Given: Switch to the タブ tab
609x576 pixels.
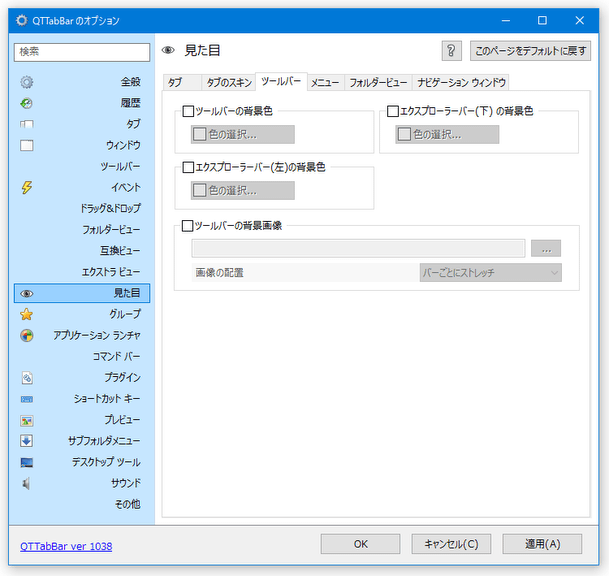Looking at the screenshot, I should coord(181,82).
